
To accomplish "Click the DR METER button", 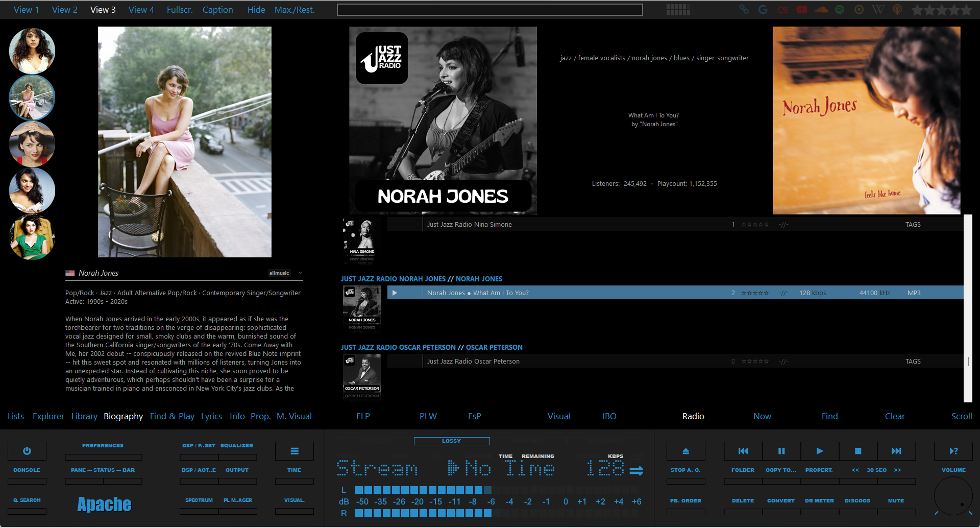I will pyautogui.click(x=819, y=500).
